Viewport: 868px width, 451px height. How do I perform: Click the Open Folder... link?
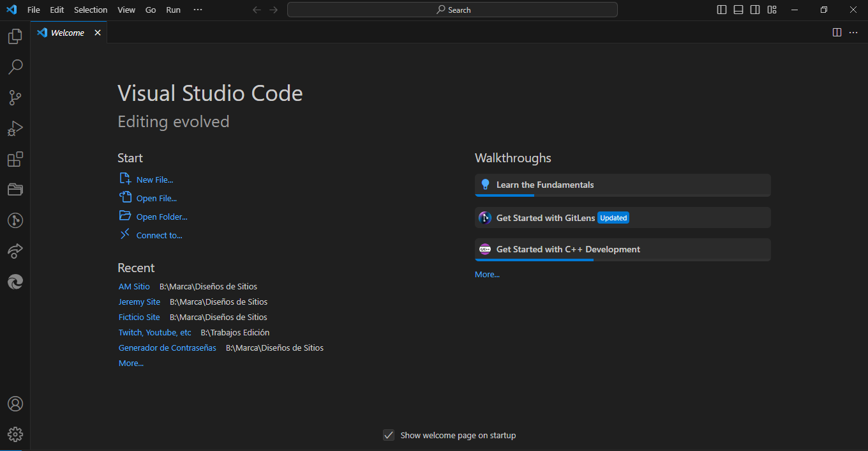tap(161, 217)
